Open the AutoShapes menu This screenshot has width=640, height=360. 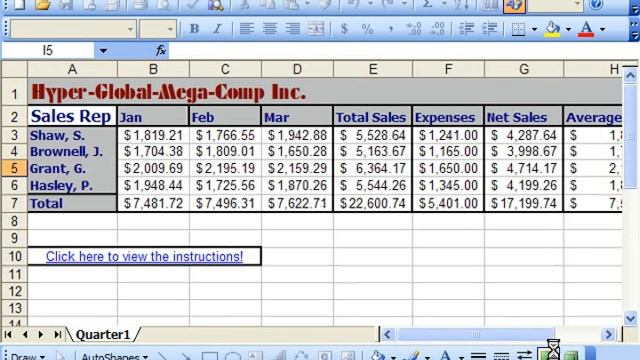(x=114, y=356)
